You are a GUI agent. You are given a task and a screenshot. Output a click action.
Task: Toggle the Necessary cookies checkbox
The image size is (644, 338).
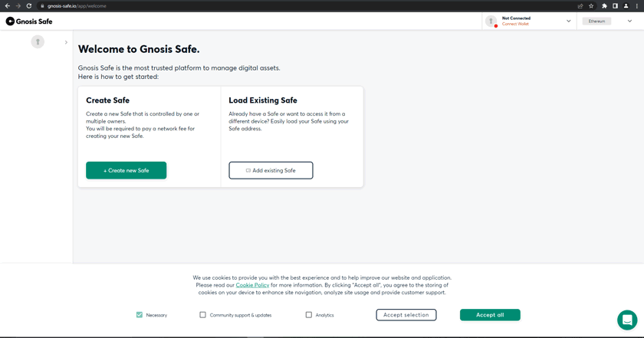click(x=140, y=315)
